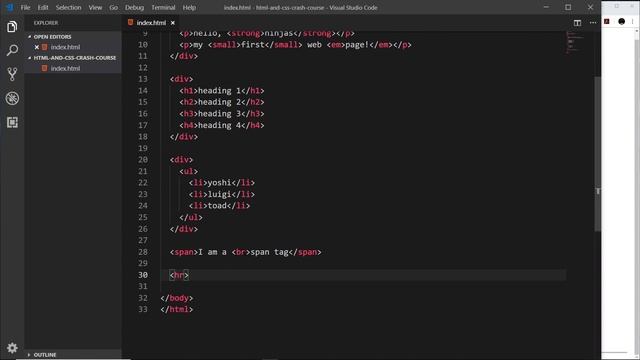This screenshot has width=640, height=360.
Task: Click the Split Editor icon
Action: [x=577, y=23]
